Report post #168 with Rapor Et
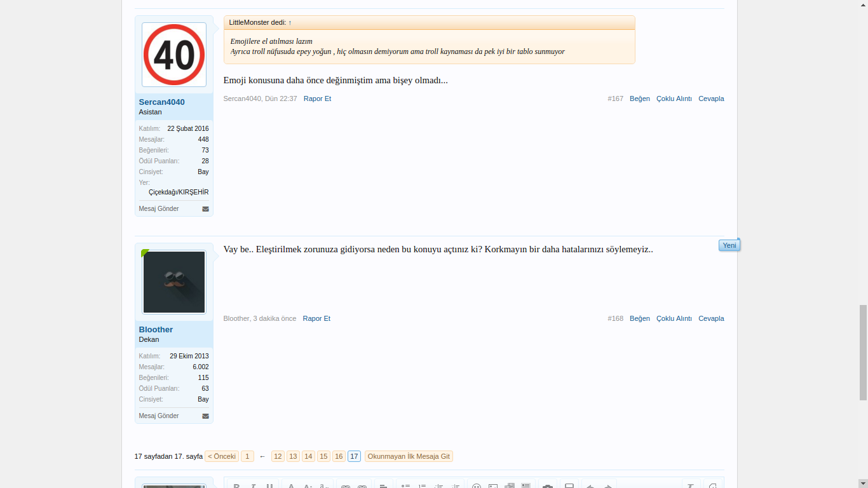The width and height of the screenshot is (868, 488). tap(316, 318)
